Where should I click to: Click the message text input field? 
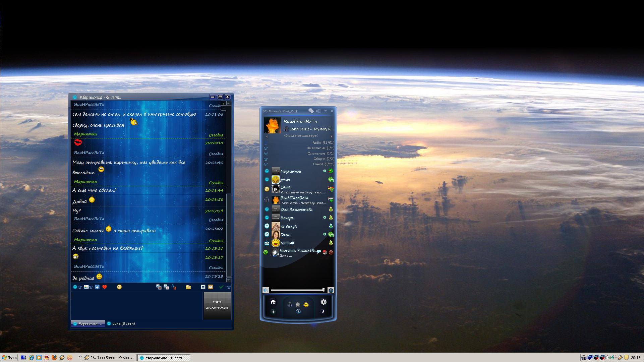[x=136, y=306]
